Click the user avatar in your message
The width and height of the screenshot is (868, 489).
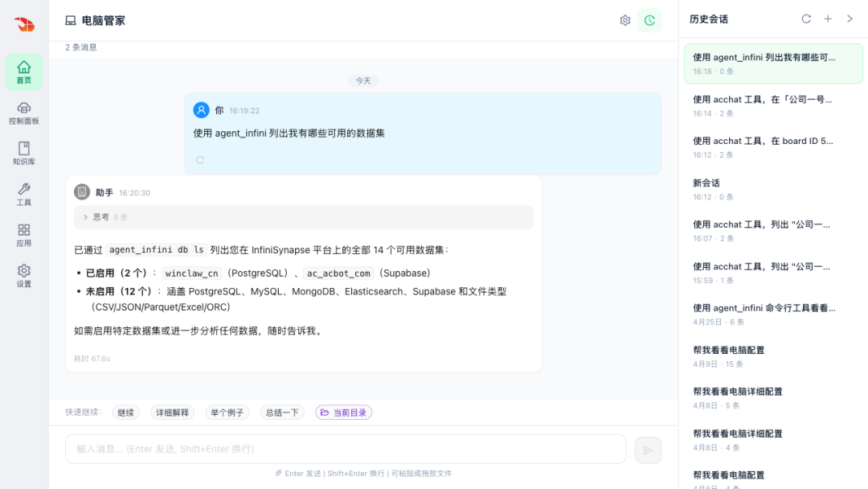(201, 110)
